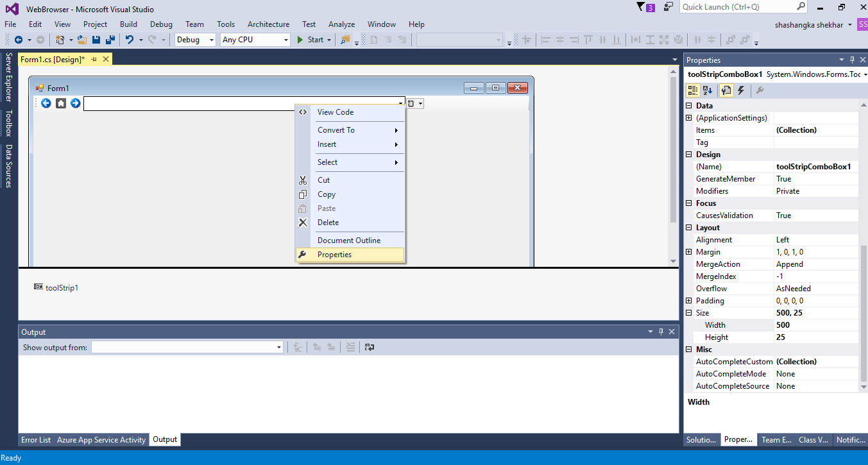
Task: Open the Solution Explorer tab at bottom right
Action: coord(701,440)
